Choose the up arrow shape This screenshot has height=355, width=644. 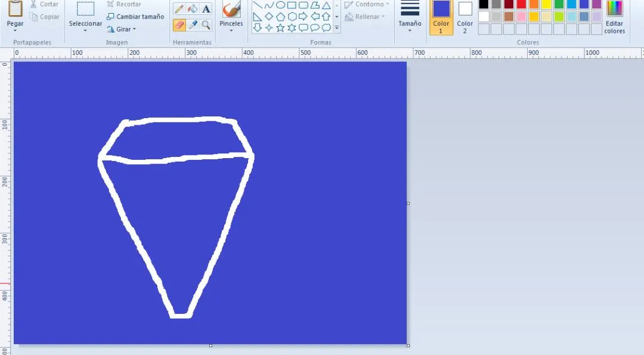326,17
